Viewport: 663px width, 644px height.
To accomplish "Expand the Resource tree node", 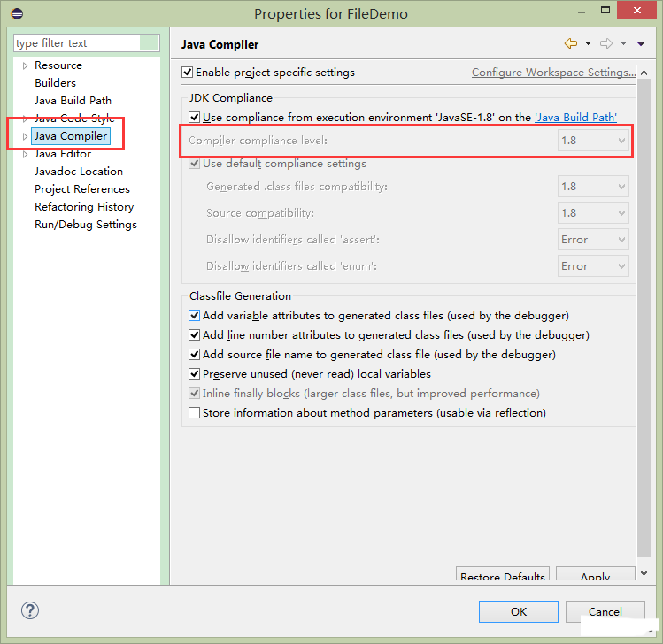I will [x=25, y=65].
